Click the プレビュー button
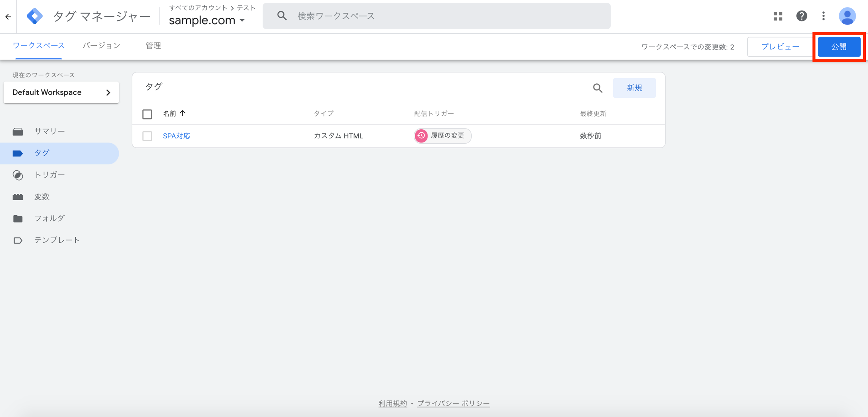This screenshot has width=868, height=417. pos(780,47)
